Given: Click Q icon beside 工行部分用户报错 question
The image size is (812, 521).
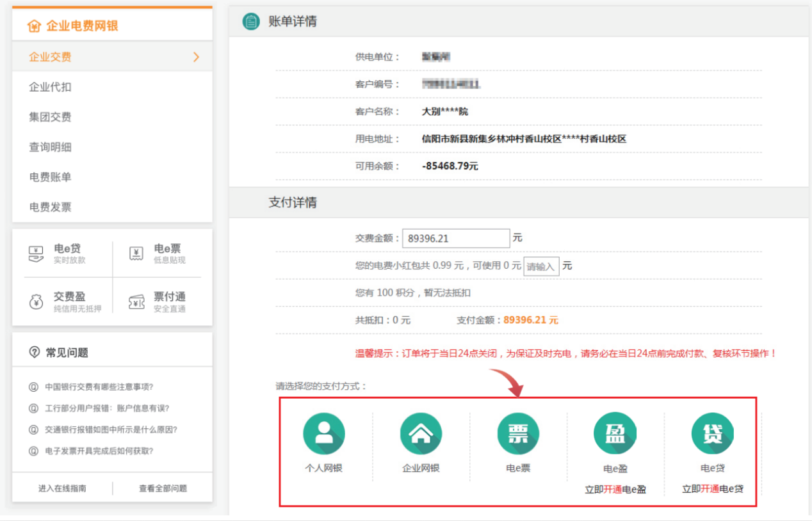Looking at the screenshot, I should [33, 408].
